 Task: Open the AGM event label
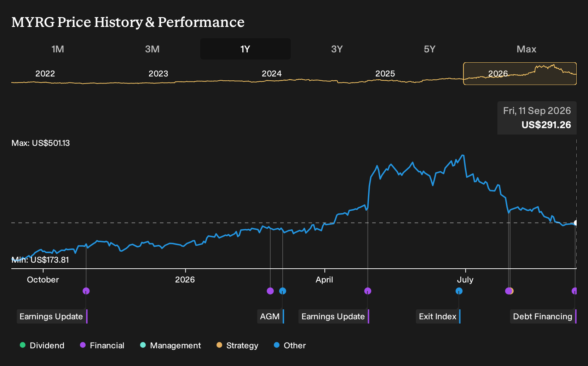click(x=271, y=316)
